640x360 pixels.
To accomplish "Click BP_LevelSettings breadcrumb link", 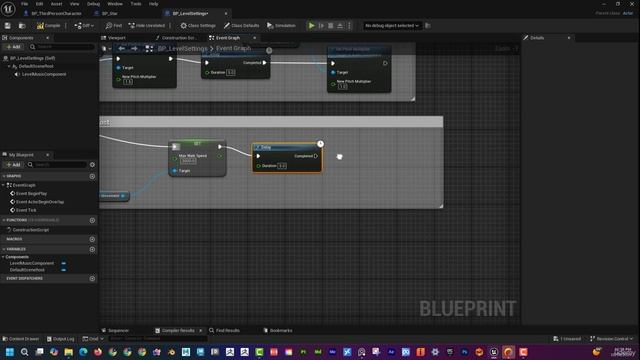I will 182,49.
